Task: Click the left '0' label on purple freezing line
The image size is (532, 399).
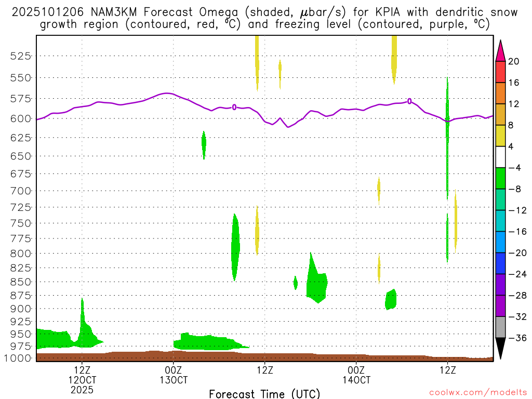Action: [x=234, y=107]
